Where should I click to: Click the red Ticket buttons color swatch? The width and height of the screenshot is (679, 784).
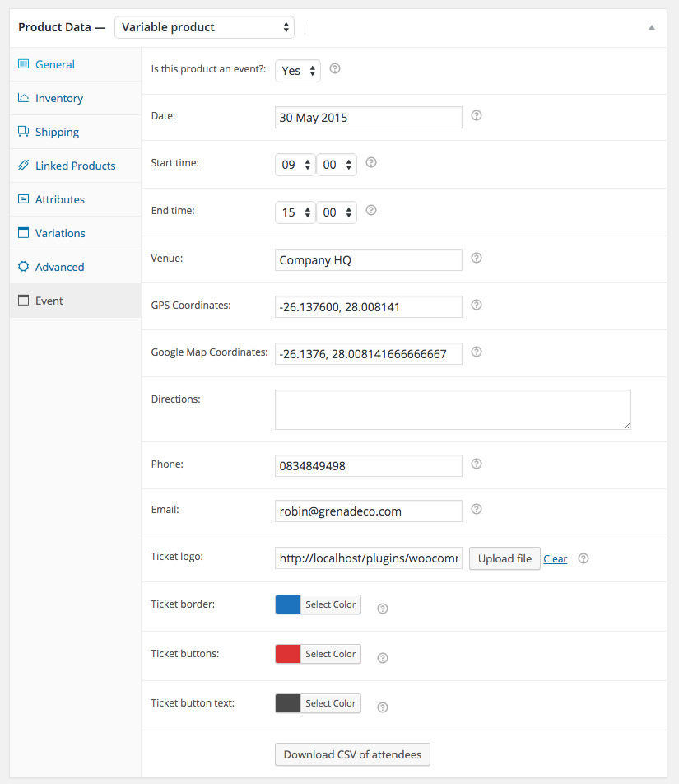click(x=288, y=654)
